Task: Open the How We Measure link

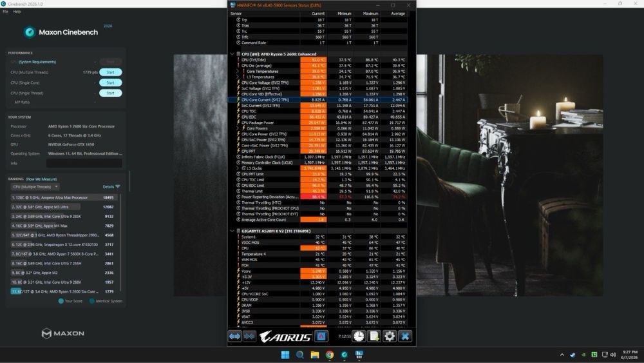Action: 41,179
